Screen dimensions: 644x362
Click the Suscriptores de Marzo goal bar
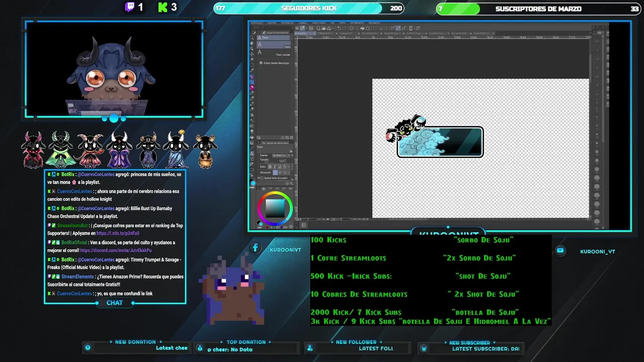[538, 9]
